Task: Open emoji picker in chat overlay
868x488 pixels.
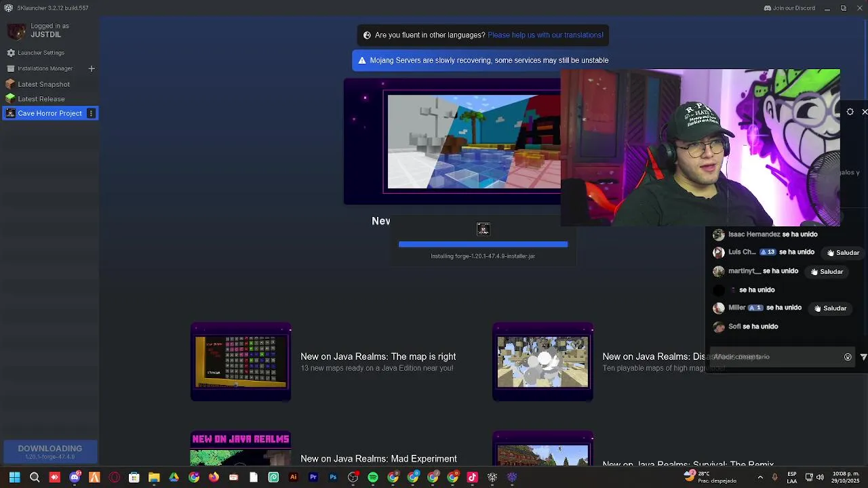Action: click(848, 357)
